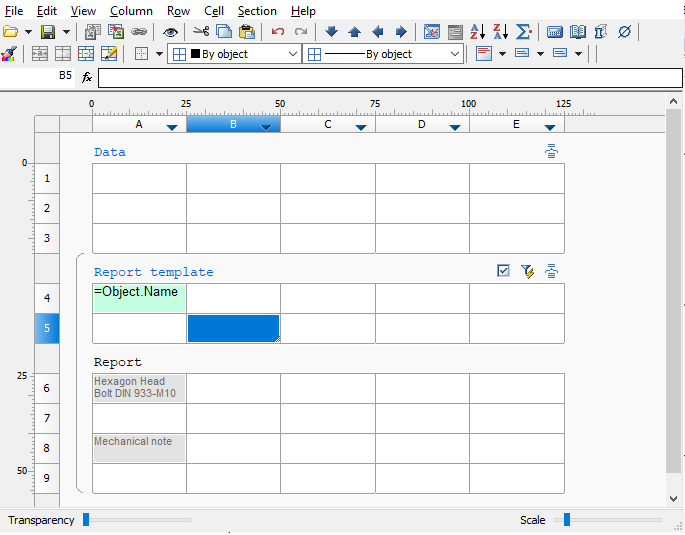Select row 4 header
685x535 pixels.
point(47,298)
